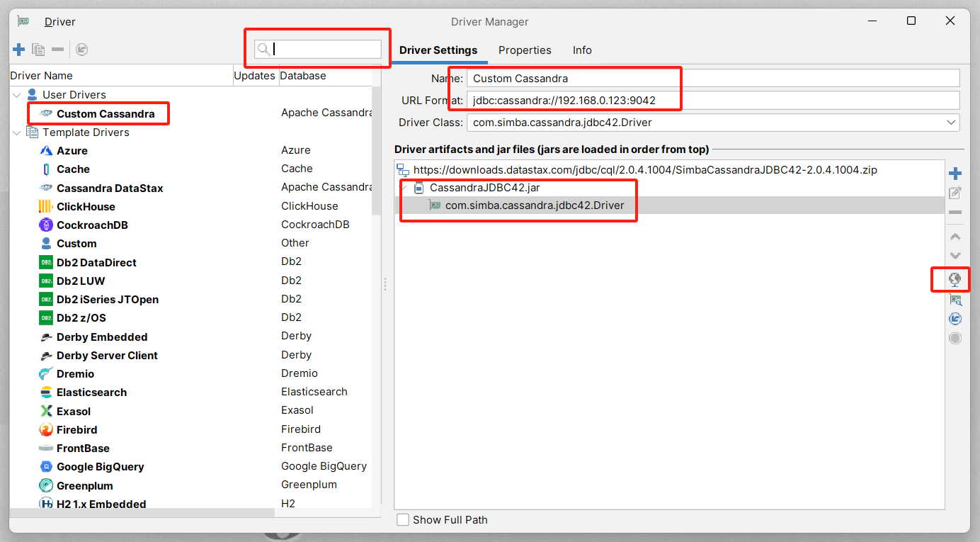Click the Greenplum circular icon
The image size is (980, 542).
coord(46,485)
